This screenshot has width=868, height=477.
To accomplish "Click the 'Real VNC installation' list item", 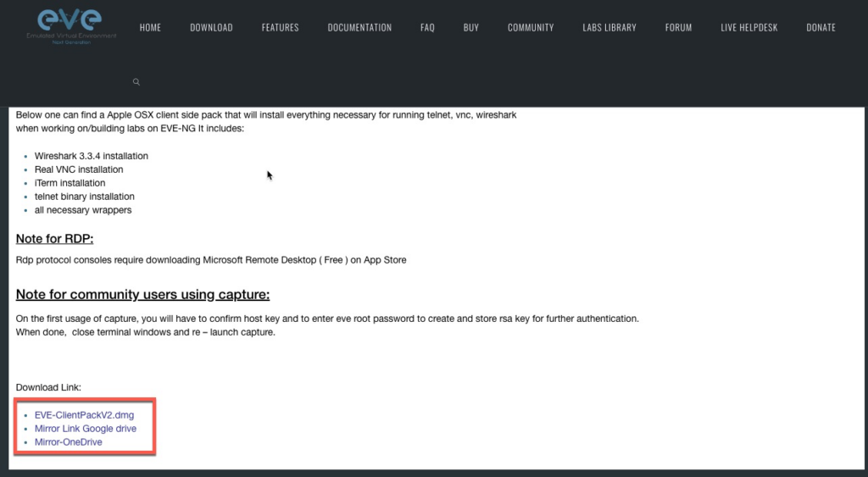I will (79, 169).
